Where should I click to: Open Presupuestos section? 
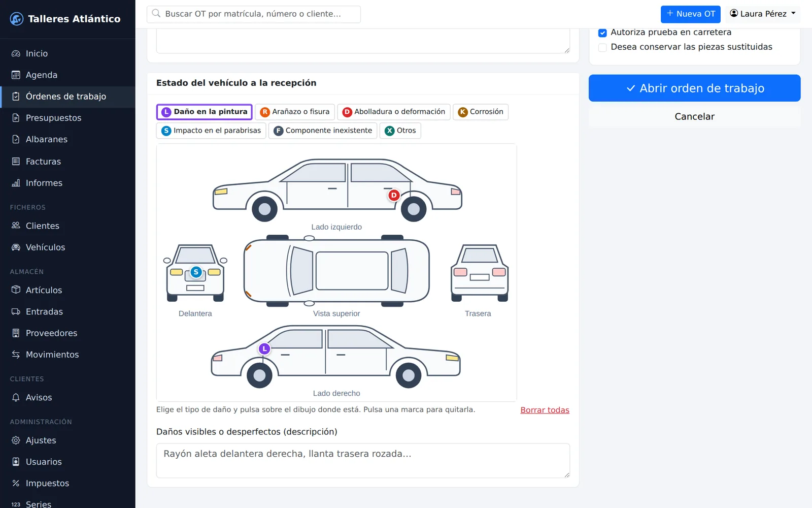(x=67, y=118)
